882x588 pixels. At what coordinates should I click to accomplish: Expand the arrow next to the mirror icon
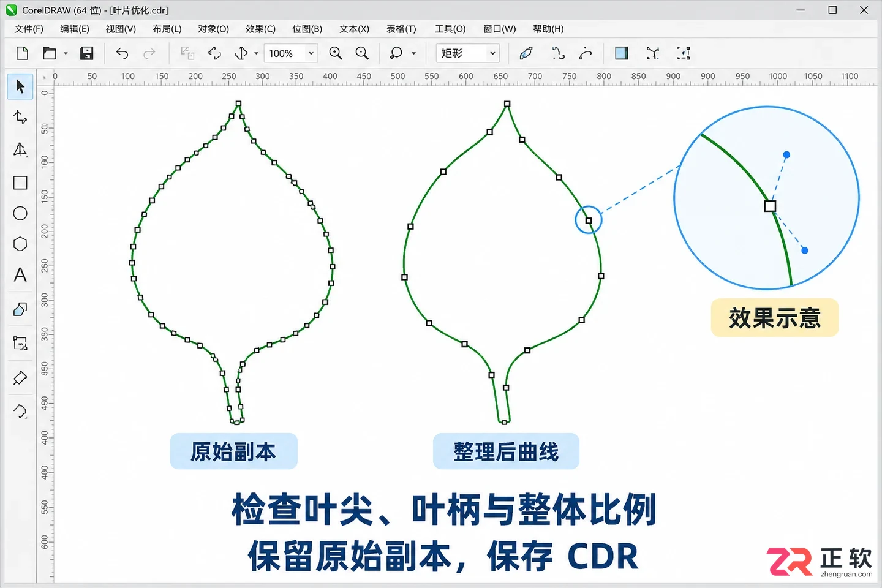[x=257, y=53]
